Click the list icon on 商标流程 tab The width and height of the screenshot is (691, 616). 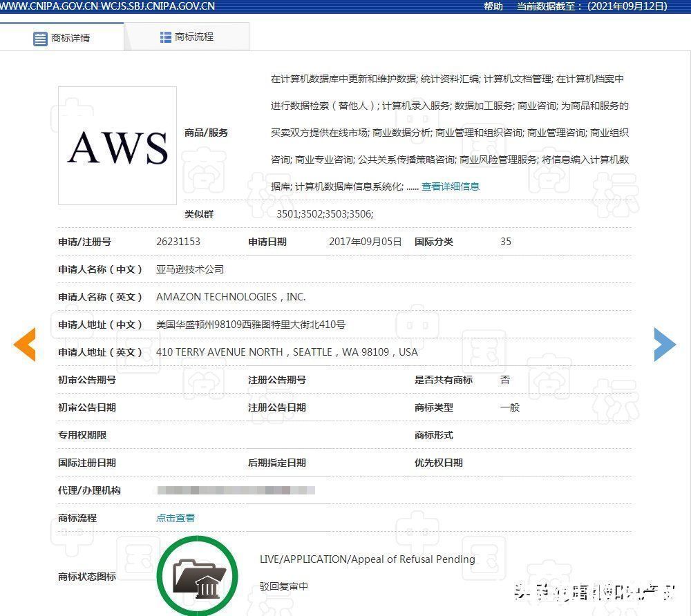[x=165, y=37]
